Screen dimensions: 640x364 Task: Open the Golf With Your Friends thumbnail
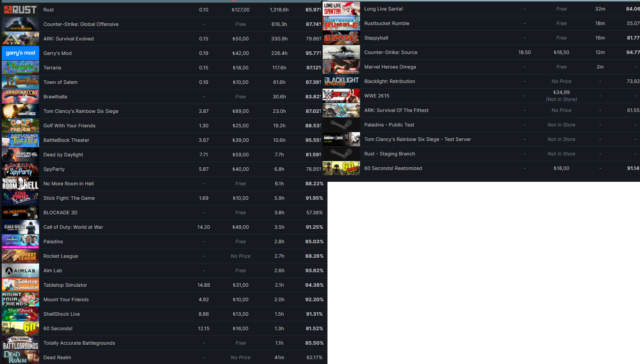tap(20, 126)
